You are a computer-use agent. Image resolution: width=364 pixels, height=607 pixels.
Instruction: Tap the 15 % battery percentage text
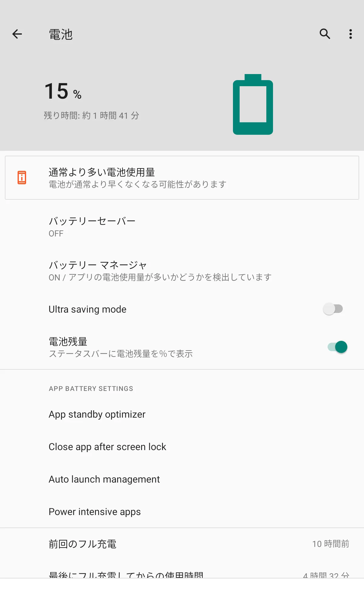pyautogui.click(x=63, y=91)
